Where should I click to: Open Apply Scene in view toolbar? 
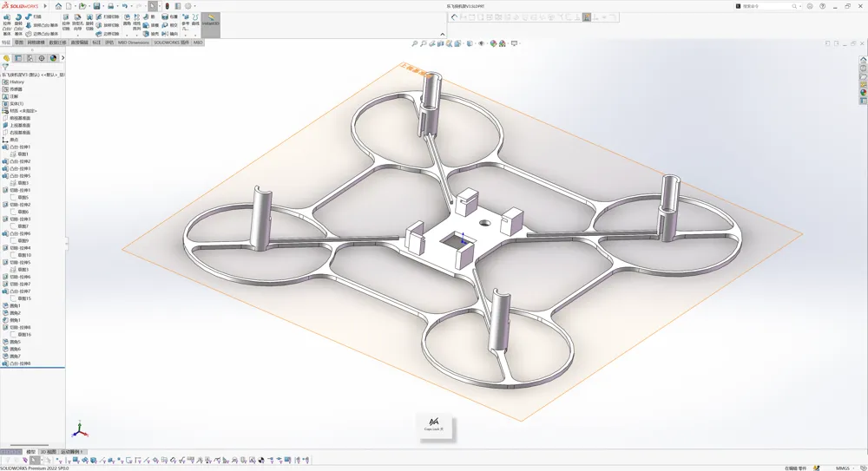(502, 43)
